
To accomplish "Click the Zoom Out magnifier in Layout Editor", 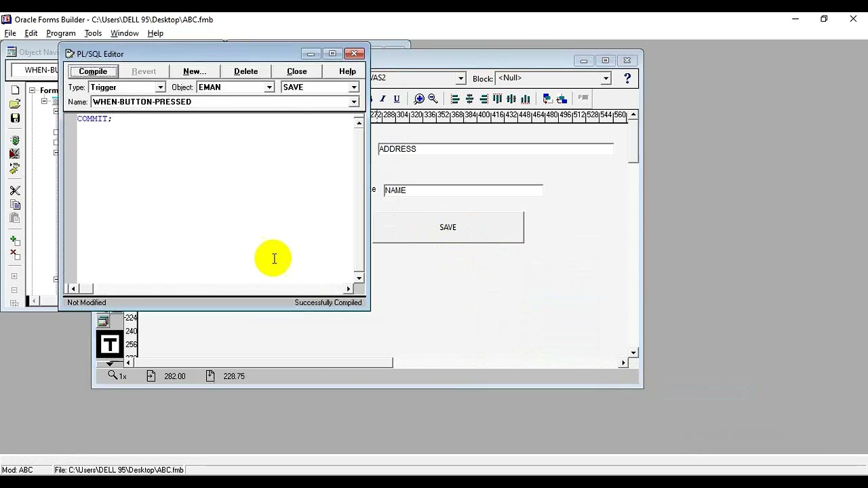I will 433,99.
